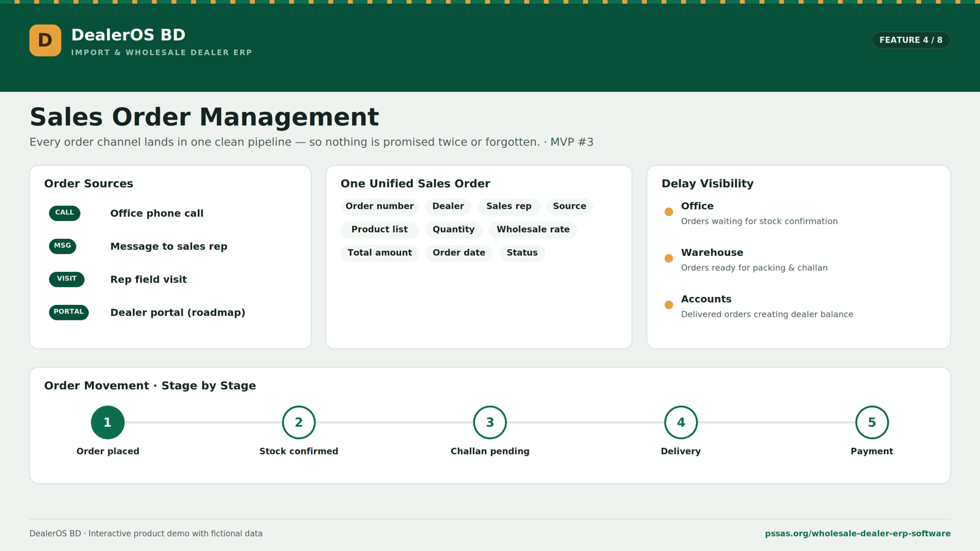Viewport: 980px width, 551px height.
Task: Click 'Order Movement · Stage by Stage' heading
Action: [150, 386]
